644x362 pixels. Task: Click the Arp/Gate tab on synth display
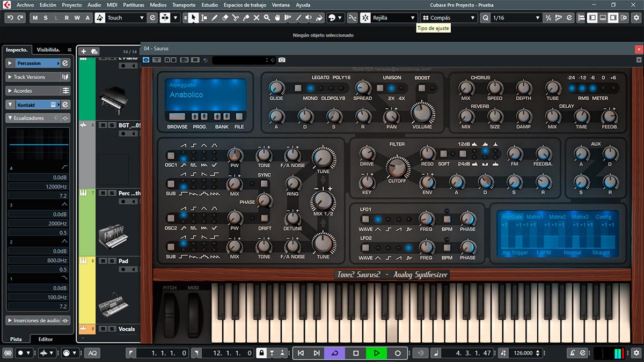pos(512,217)
